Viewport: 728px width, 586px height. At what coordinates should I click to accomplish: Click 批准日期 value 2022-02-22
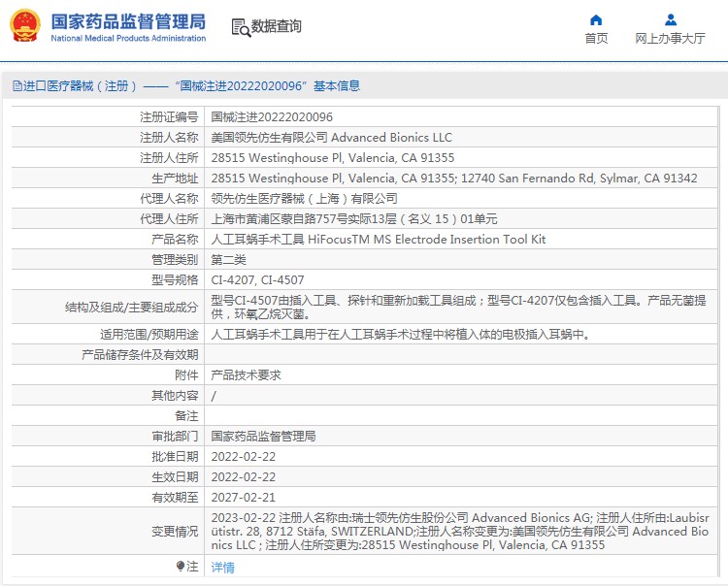point(244,457)
